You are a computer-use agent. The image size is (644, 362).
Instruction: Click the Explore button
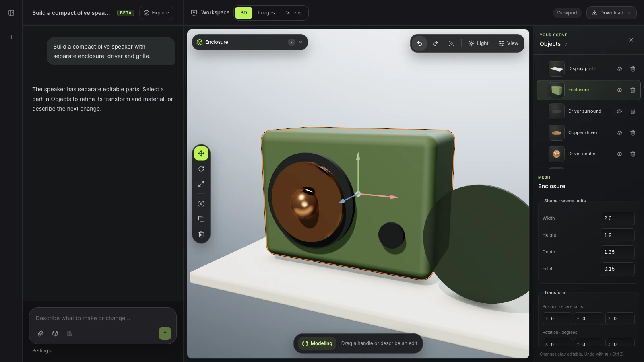click(x=157, y=13)
